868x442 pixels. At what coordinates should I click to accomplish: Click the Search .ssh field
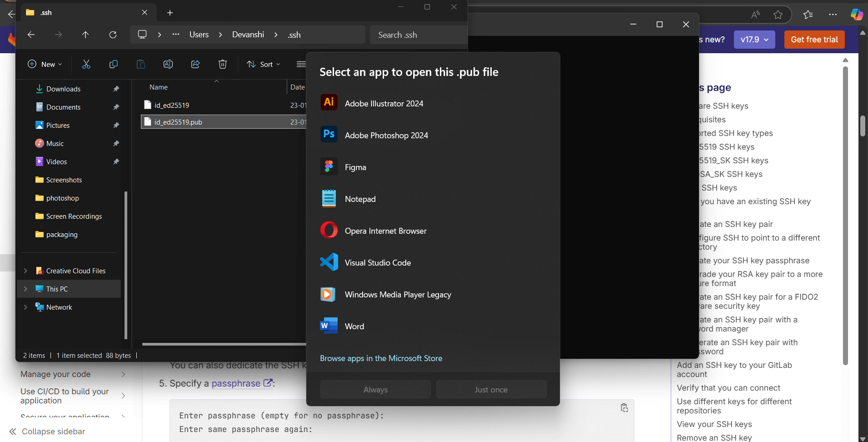click(418, 35)
